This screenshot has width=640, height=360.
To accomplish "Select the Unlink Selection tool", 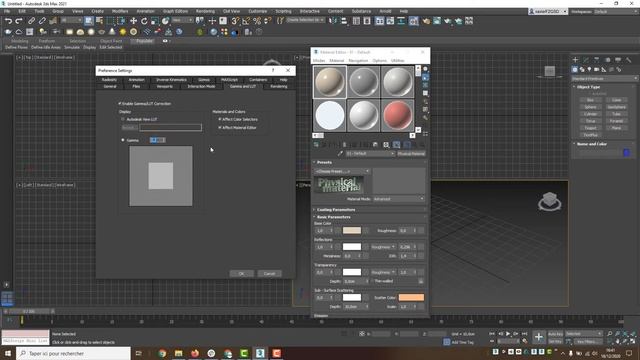I will (x=42, y=21).
